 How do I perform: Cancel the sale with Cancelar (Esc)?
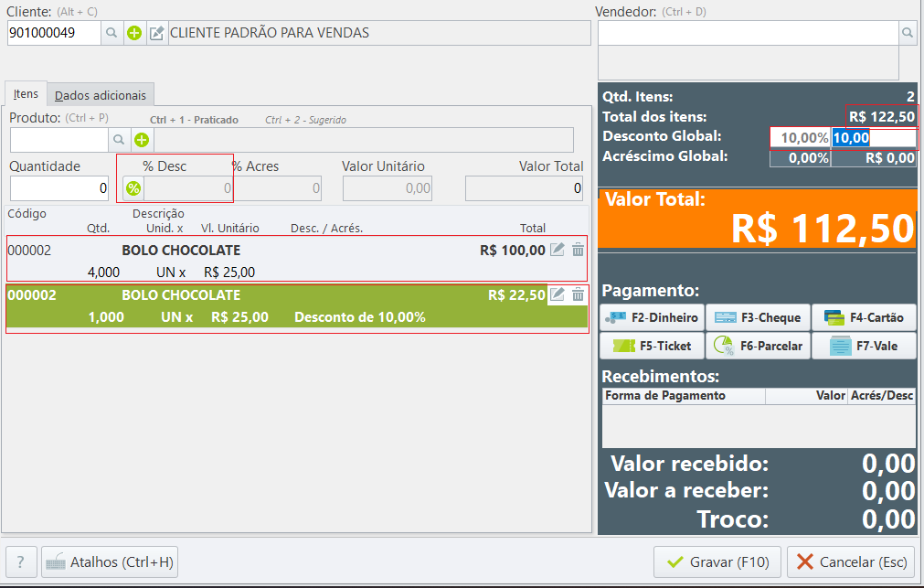click(851, 562)
